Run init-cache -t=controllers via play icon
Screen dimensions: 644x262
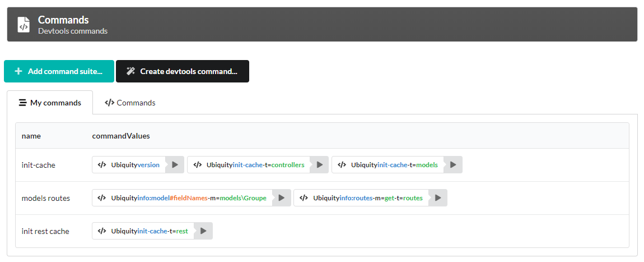tap(320, 164)
